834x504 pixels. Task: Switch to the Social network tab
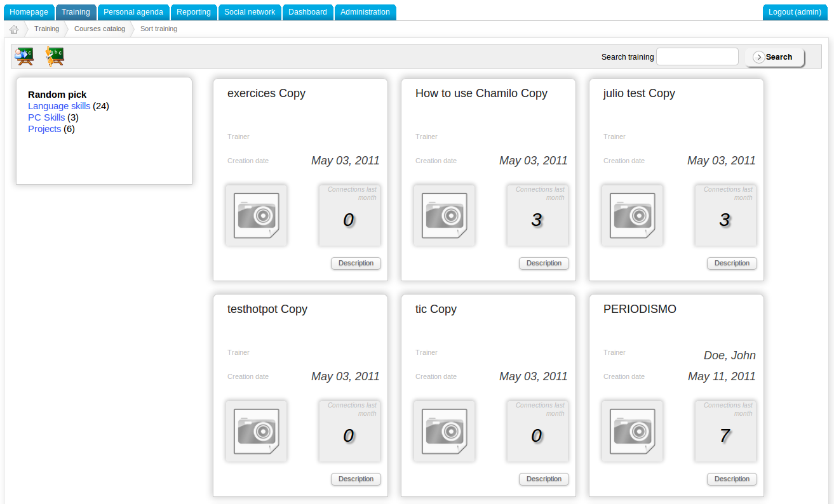tap(250, 12)
